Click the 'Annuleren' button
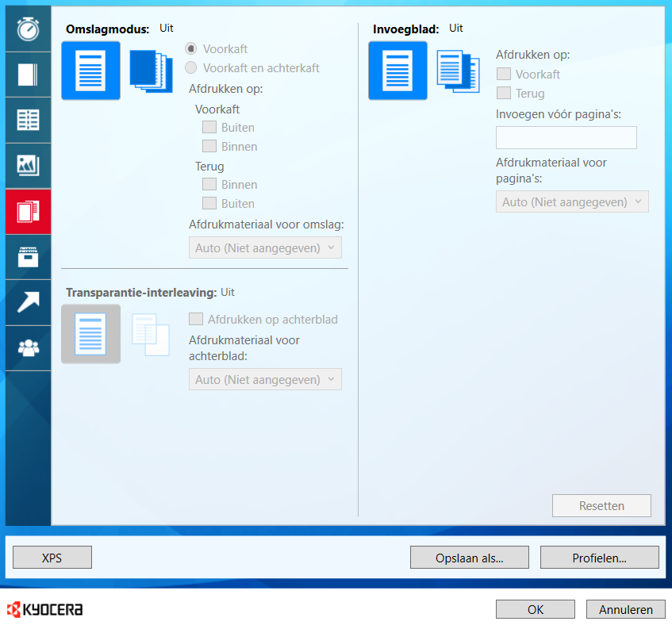Image resolution: width=672 pixels, height=629 pixels. tap(625, 609)
